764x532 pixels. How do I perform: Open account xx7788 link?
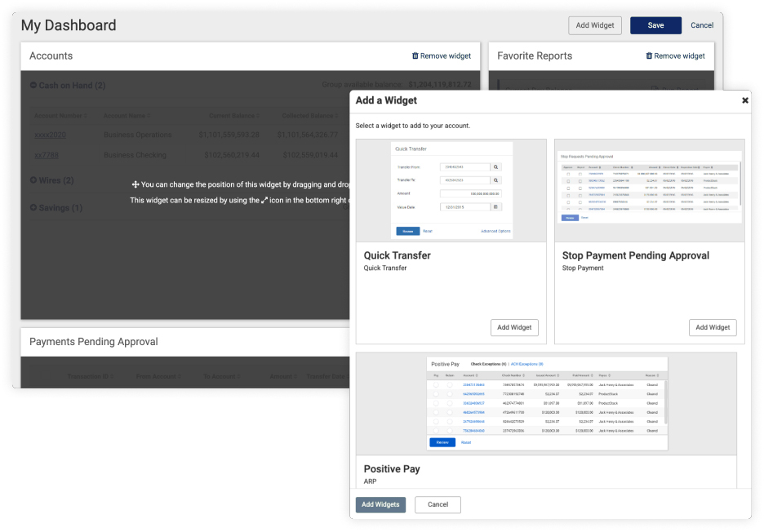tap(47, 155)
